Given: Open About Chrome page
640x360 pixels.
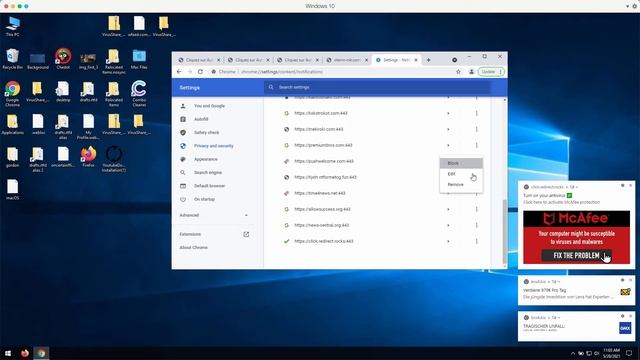Looking at the screenshot, I should (x=193, y=247).
